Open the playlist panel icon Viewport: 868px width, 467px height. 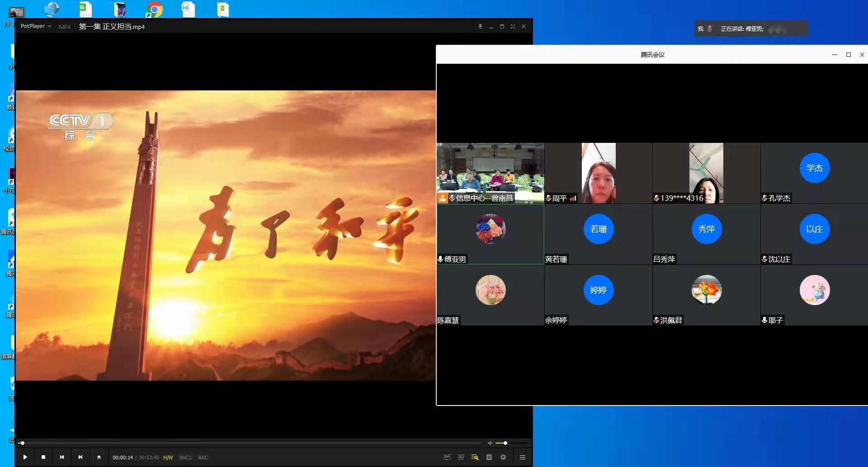[x=489, y=457]
